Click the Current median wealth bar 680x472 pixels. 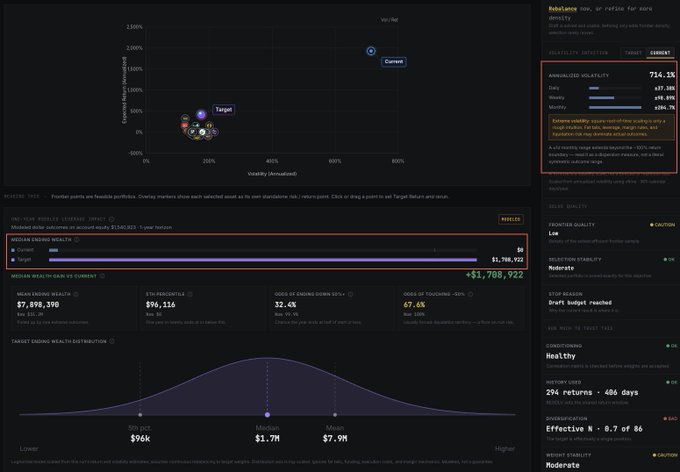pos(53,250)
